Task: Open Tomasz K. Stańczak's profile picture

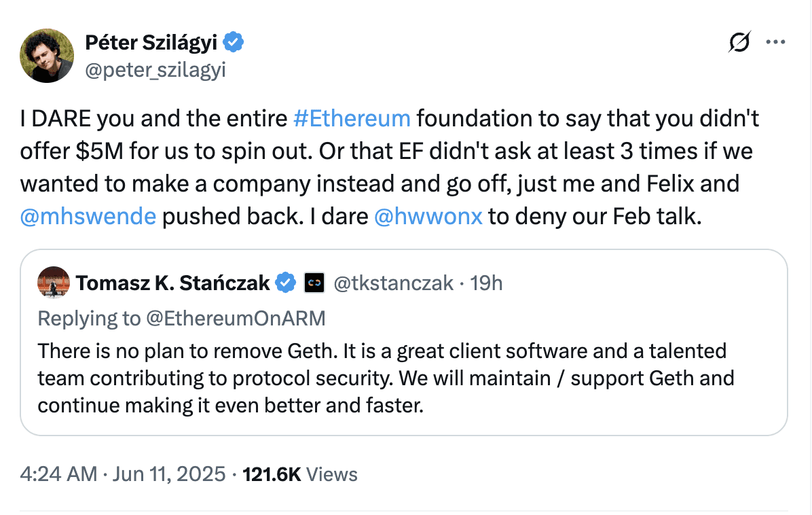Action: tap(54, 282)
